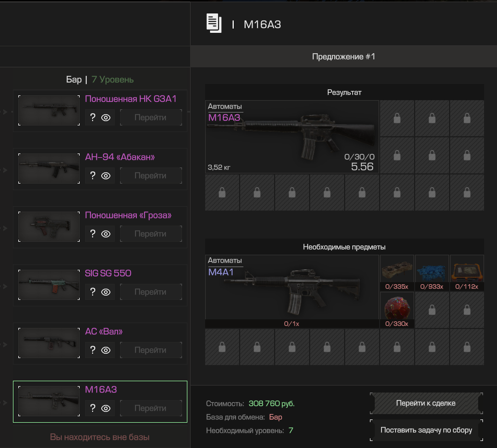Open the Поношенная HK G3A1 weapon thumbnail
Screen dimensions: 497x448
(x=49, y=110)
